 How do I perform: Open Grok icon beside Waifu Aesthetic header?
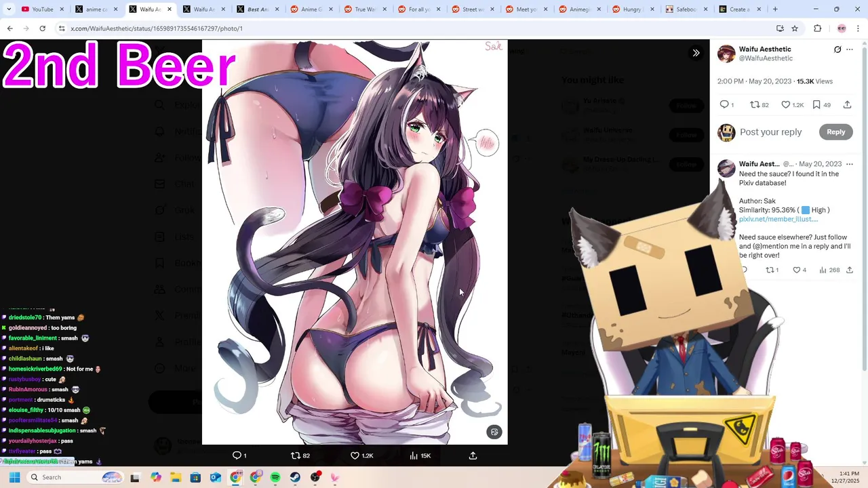(x=837, y=49)
